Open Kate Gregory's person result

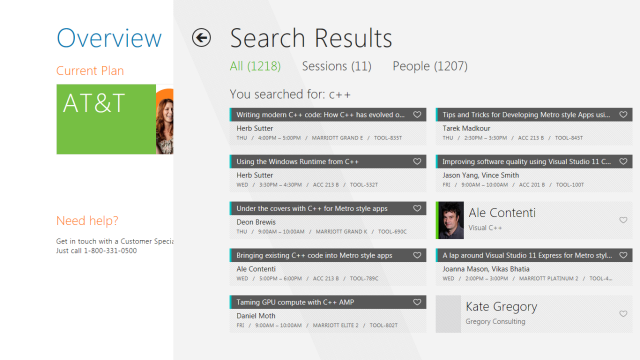[x=534, y=314]
